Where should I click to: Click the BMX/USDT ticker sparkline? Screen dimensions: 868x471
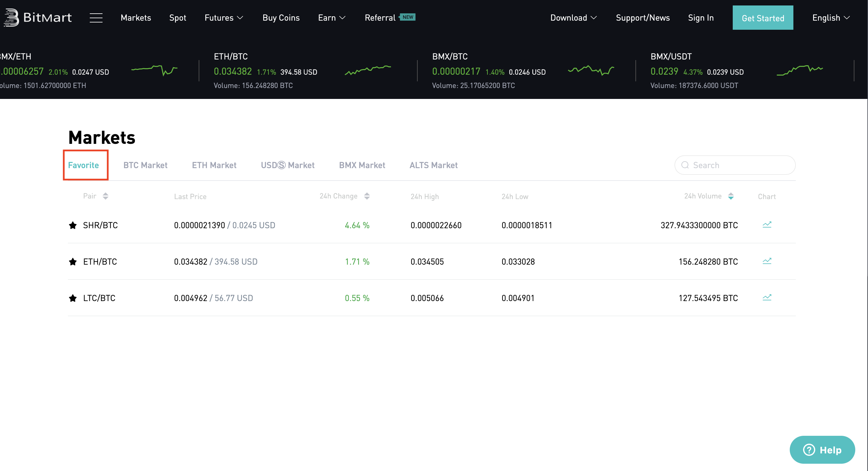coord(800,70)
